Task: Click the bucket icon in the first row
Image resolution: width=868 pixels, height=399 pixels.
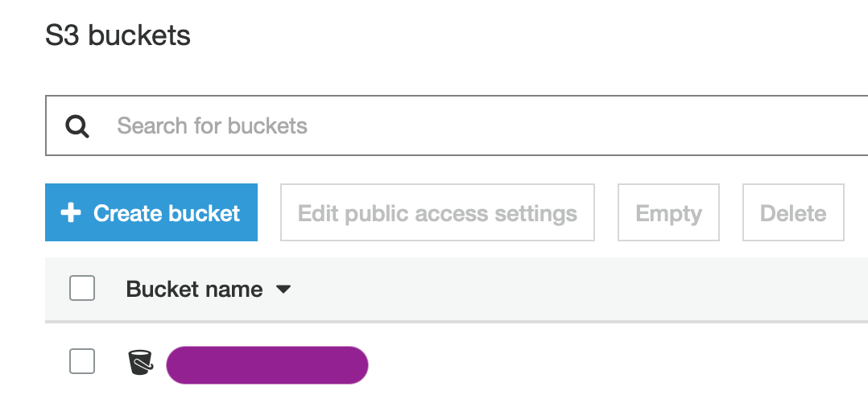Action: pyautogui.click(x=141, y=363)
